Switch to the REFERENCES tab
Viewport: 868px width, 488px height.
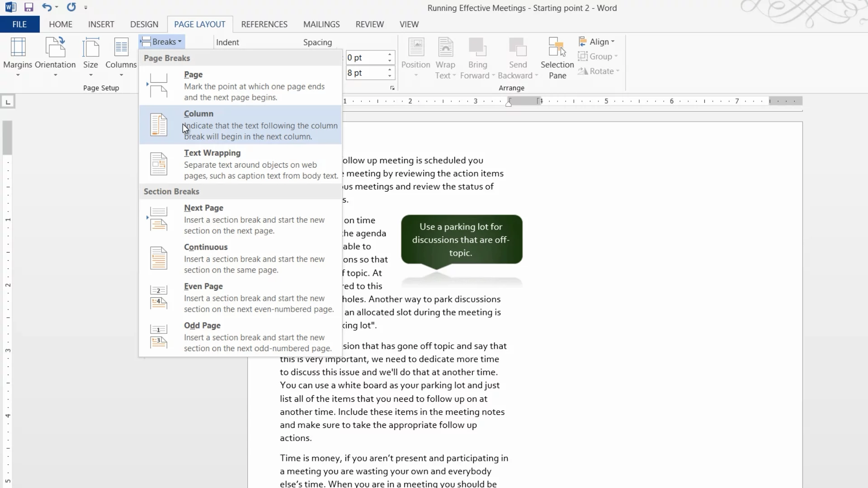264,24
